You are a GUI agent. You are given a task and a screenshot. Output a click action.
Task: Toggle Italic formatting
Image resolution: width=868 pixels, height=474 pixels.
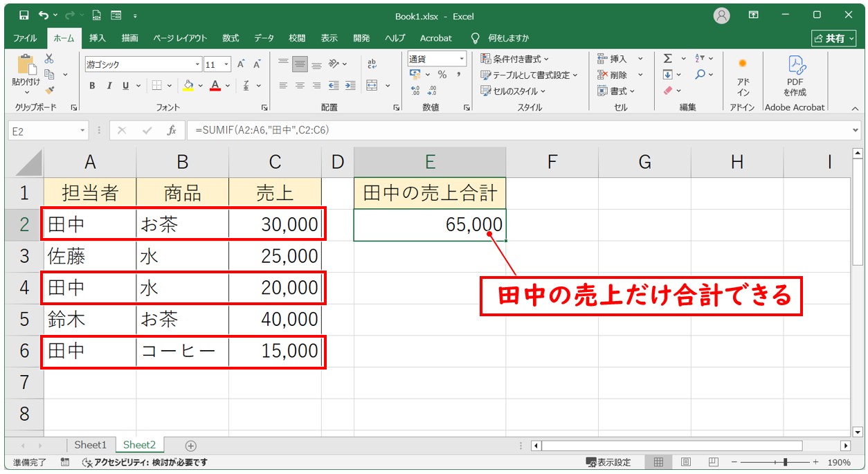pos(109,86)
